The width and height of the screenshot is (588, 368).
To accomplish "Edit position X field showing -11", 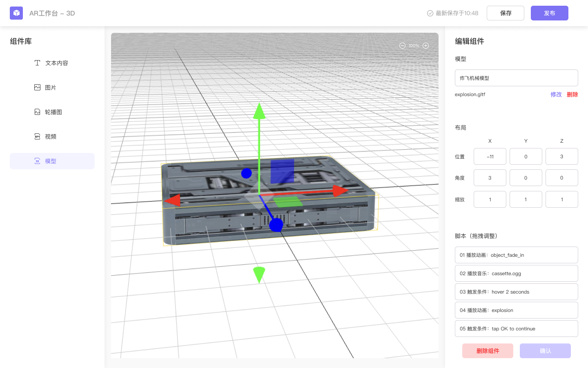I will click(x=490, y=156).
